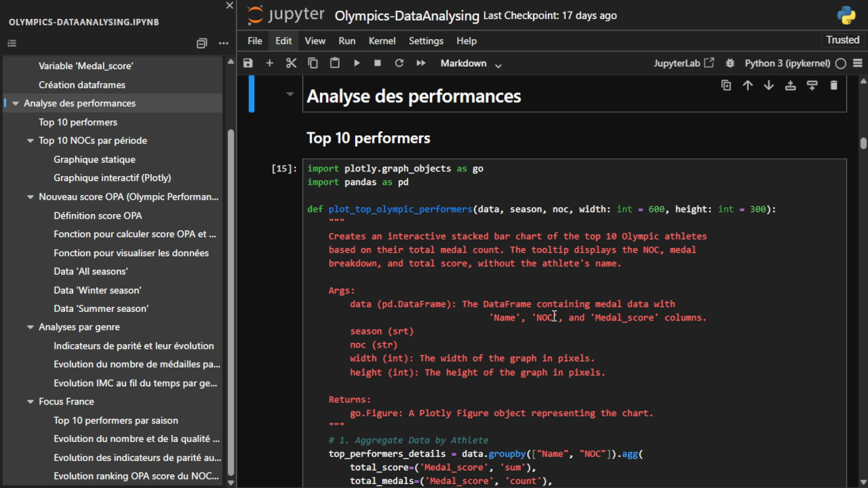
Task: Delete the markdown cell with the trash icon
Action: 833,85
